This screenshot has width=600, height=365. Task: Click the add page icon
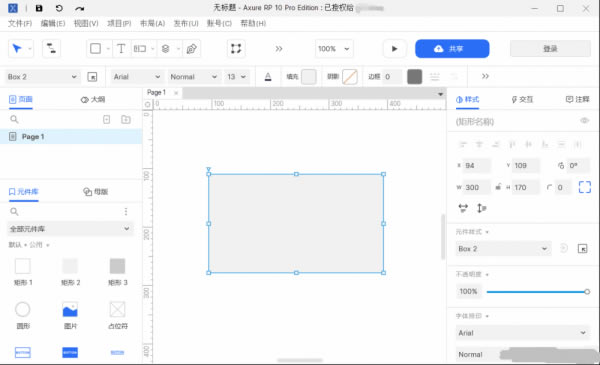pyautogui.click(x=107, y=119)
